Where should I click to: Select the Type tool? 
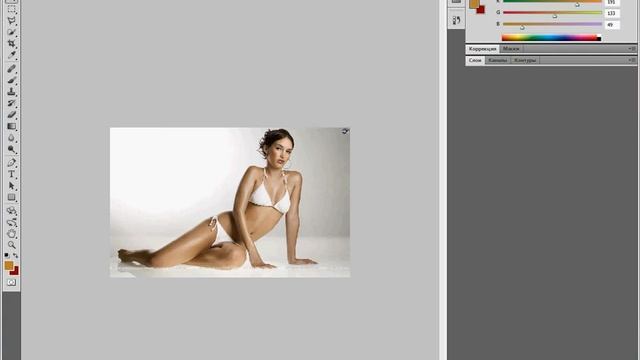[x=11, y=174]
